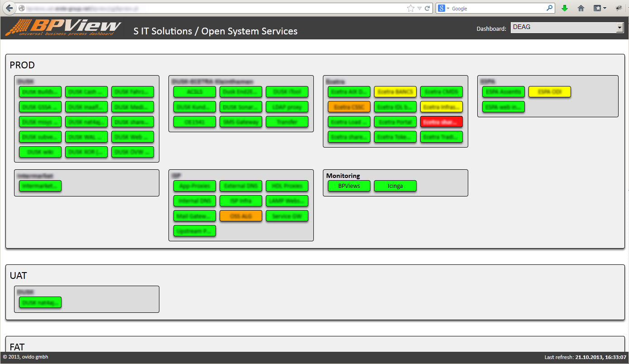Open the yellow Ecetra BANCS tile

pyautogui.click(x=395, y=92)
